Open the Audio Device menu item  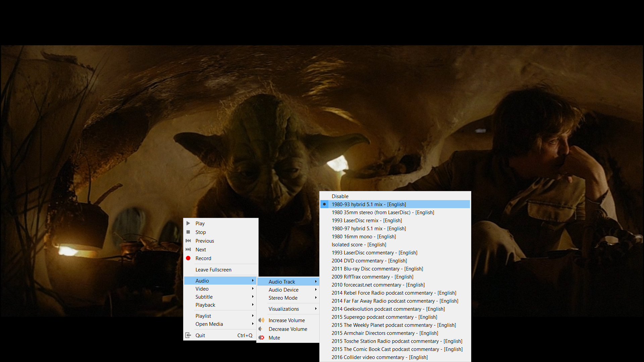coord(288,290)
